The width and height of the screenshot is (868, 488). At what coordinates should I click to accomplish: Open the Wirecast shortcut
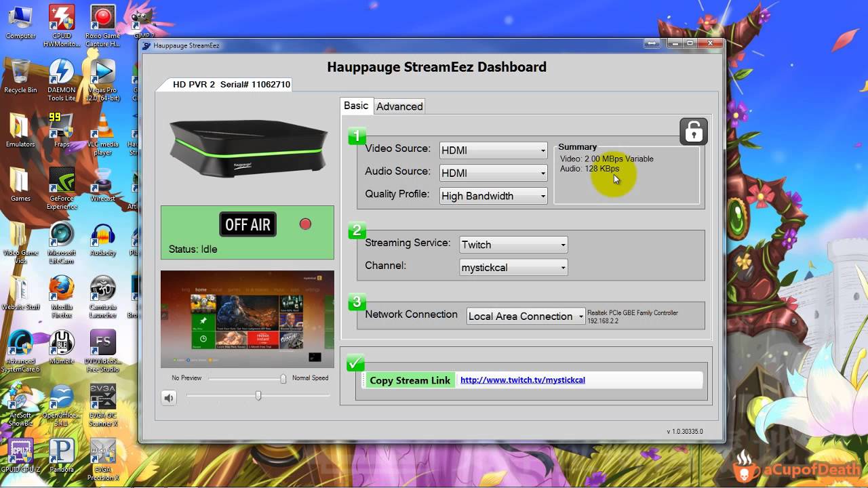pos(102,185)
